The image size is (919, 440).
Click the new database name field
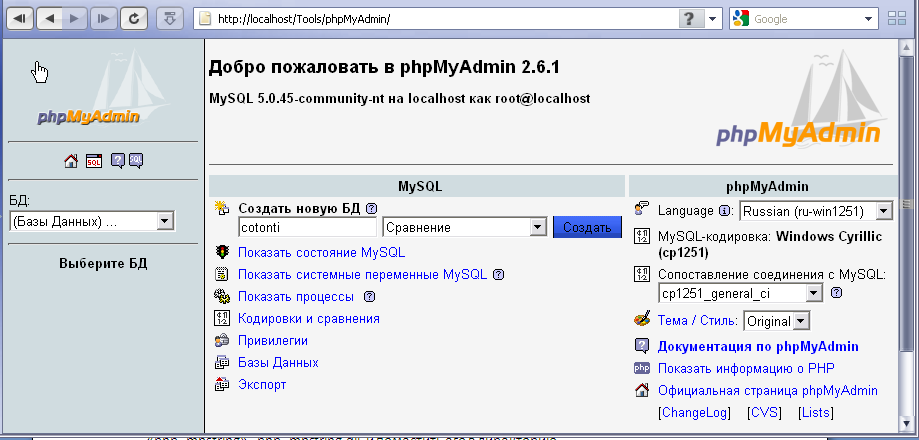306,228
